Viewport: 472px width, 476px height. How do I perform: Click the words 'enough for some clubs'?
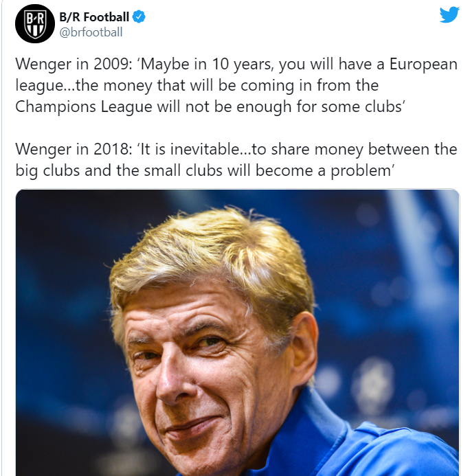(x=320, y=107)
